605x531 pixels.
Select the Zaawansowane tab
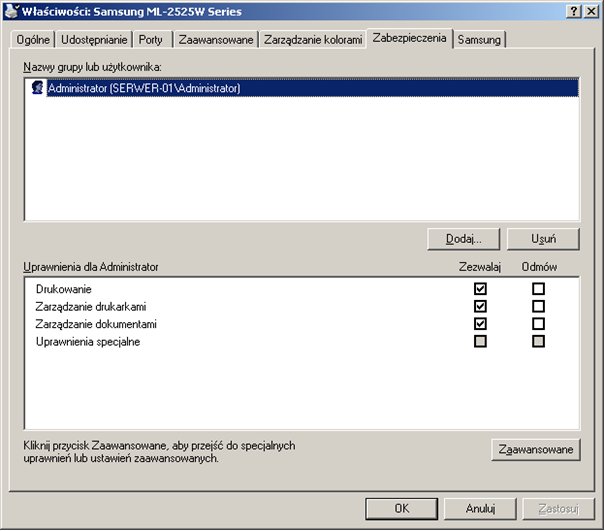click(x=216, y=40)
